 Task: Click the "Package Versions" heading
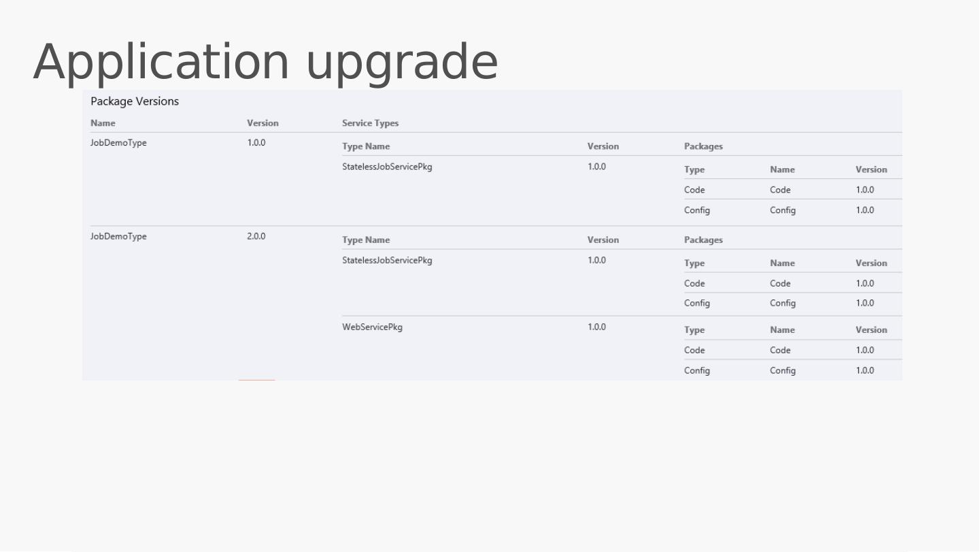click(135, 101)
